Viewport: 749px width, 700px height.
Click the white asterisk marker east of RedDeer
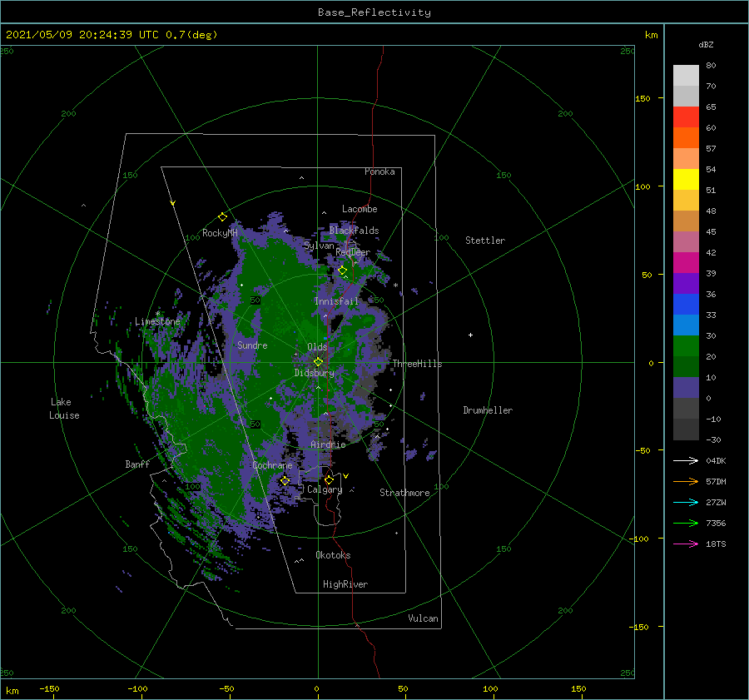pos(395,285)
